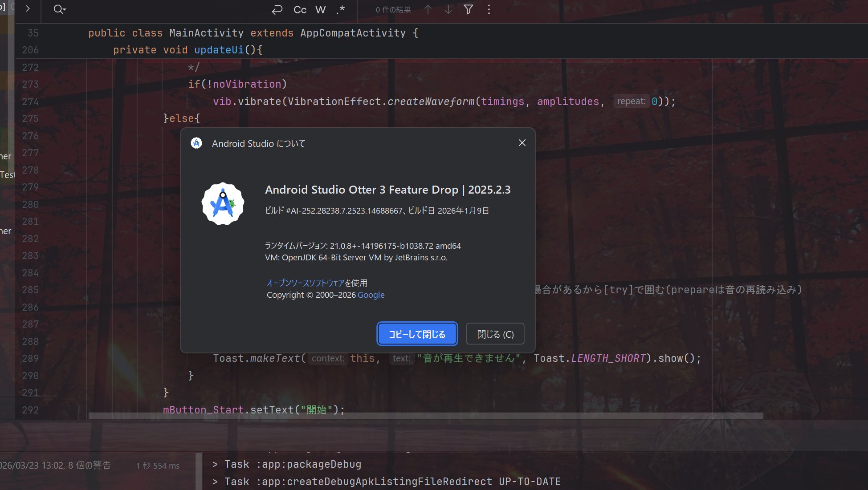Click line number 289 in gutter
Screen dimensions: 868x490
pos(30,358)
